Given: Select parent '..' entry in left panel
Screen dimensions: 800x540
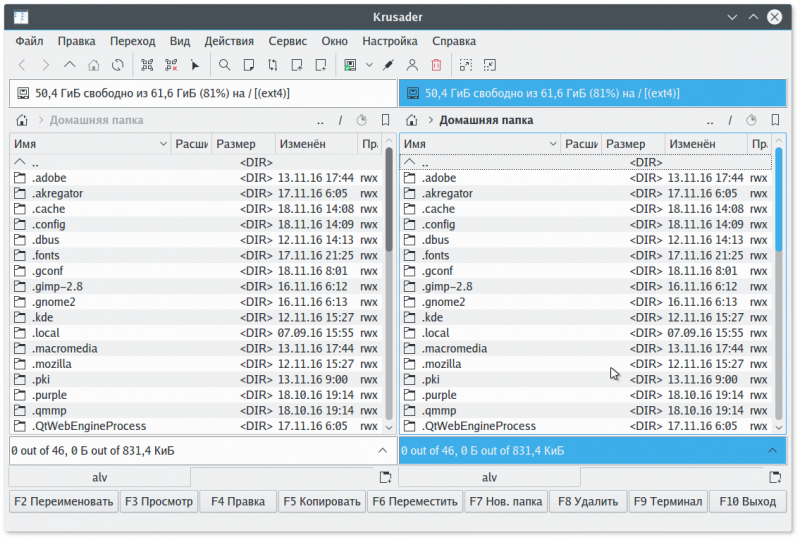Looking at the screenshot, I should tap(196, 163).
